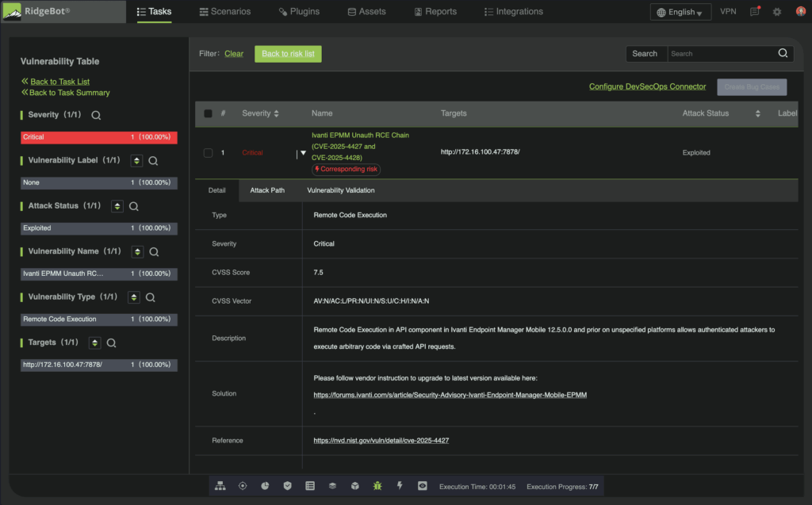The image size is (812, 505).
Task: Switch to the Vulnerability Validation tab
Action: tap(341, 190)
